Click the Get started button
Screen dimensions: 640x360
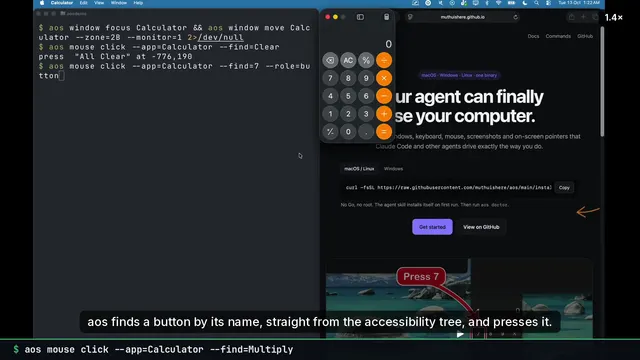432,227
